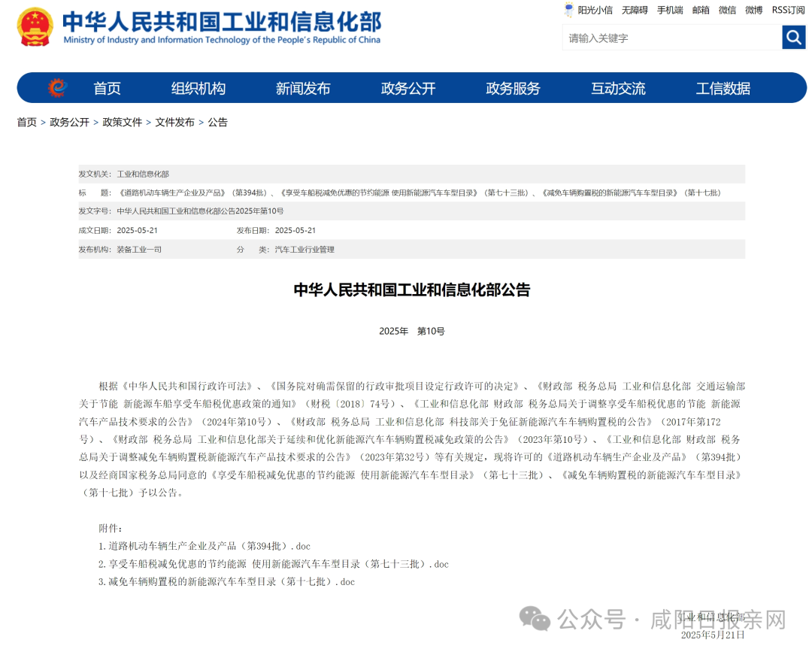Click the 阳光小信 top link
Image resolution: width=812 pixels, height=652 pixels.
pyautogui.click(x=595, y=10)
